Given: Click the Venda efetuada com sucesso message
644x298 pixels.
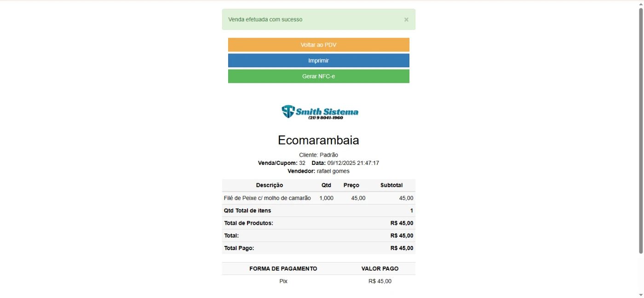Looking at the screenshot, I should click(x=265, y=19).
